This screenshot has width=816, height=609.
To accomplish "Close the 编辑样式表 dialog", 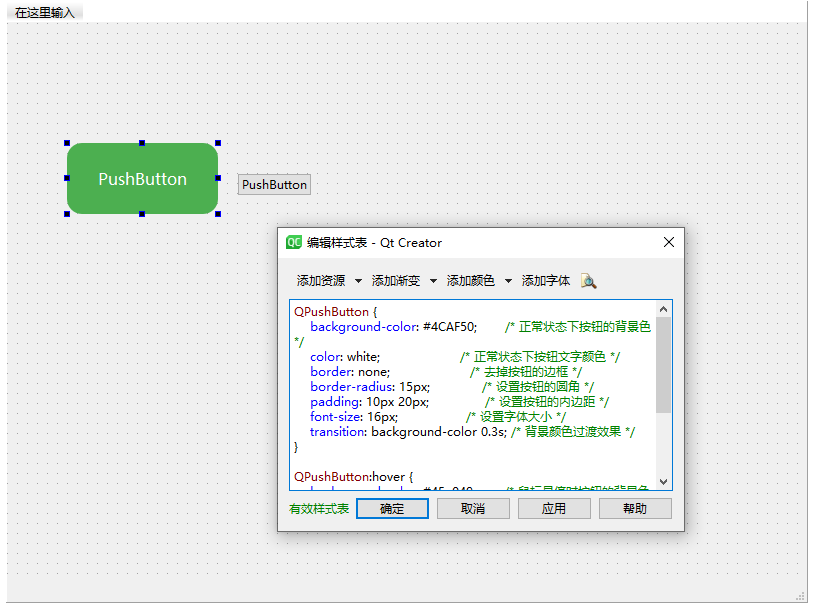I will pyautogui.click(x=669, y=242).
